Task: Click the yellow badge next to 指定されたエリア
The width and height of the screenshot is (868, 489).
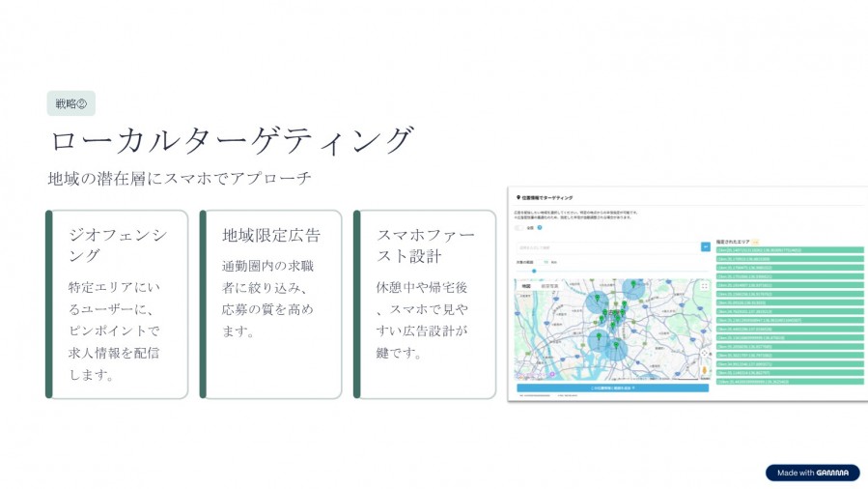Action: [756, 242]
